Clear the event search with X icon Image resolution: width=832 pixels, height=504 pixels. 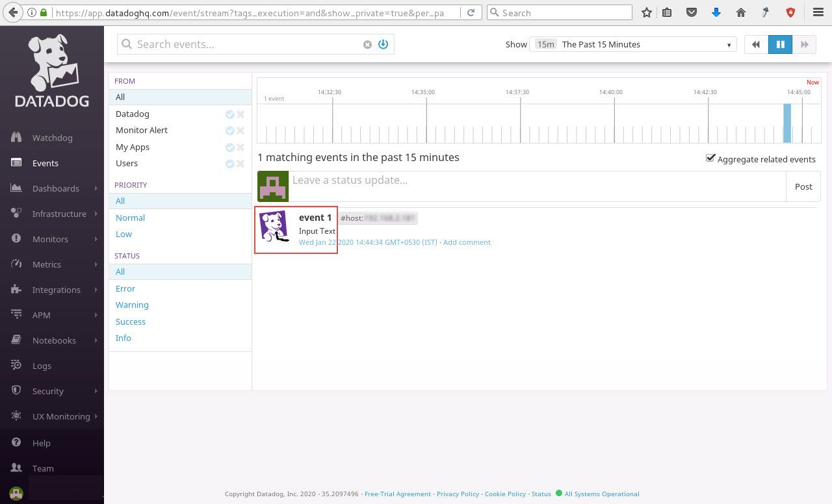[x=367, y=44]
